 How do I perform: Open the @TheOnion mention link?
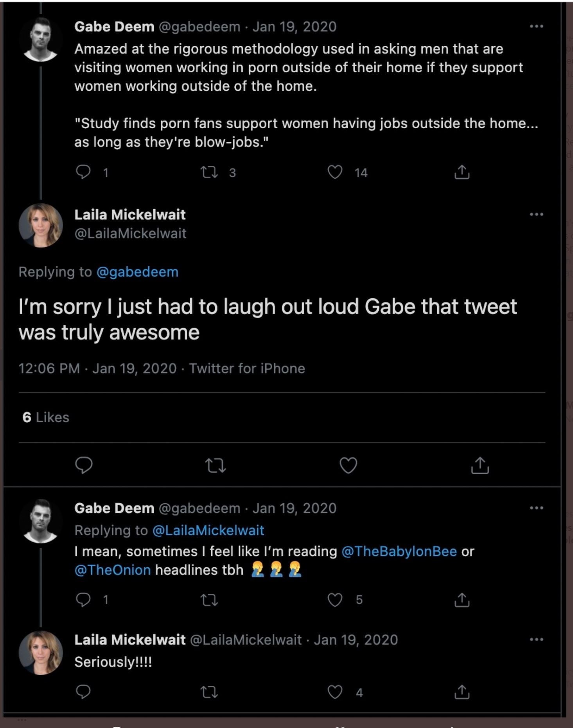[113, 570]
